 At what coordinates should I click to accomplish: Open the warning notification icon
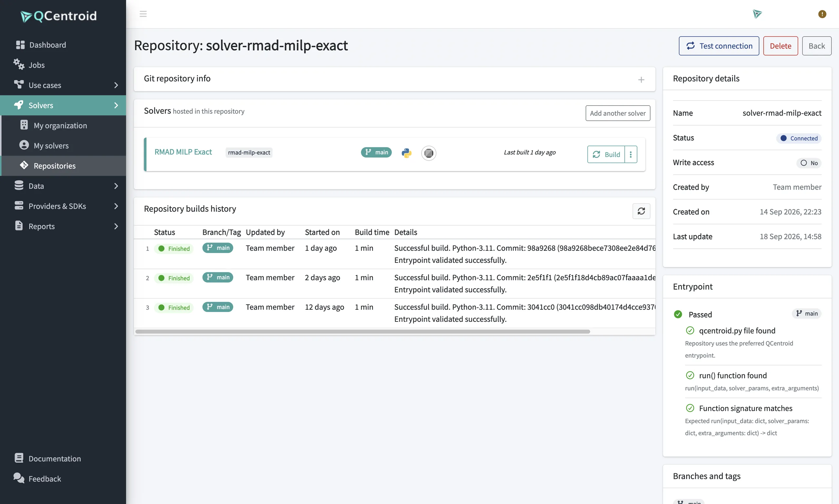(822, 14)
